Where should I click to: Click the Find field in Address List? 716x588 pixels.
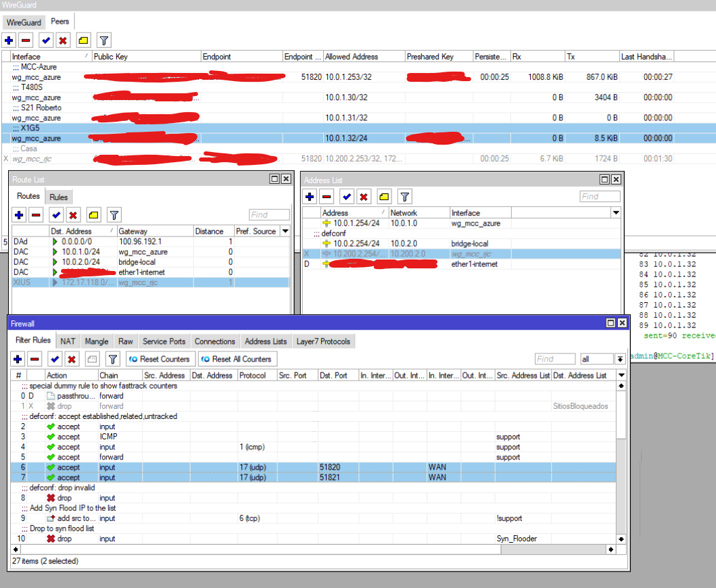coord(600,197)
